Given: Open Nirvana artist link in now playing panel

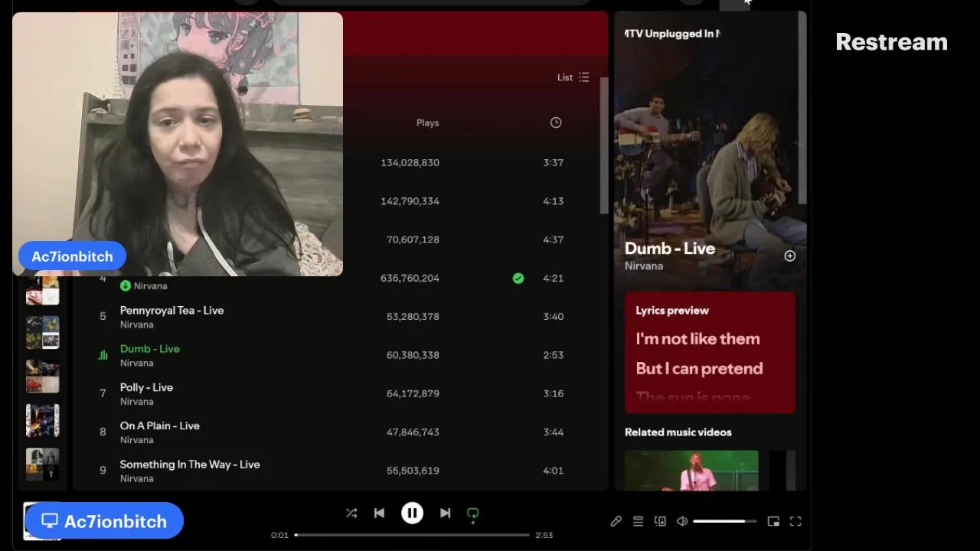Looking at the screenshot, I should pos(644,266).
